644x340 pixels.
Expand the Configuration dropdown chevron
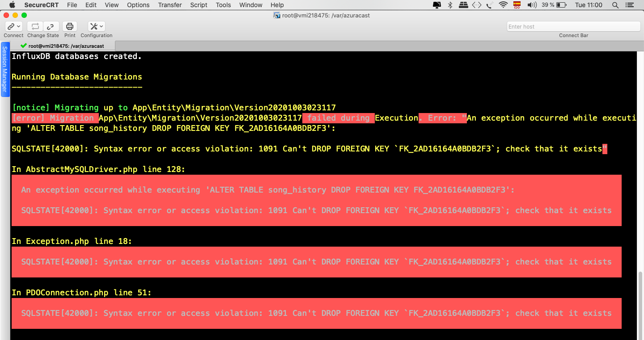[102, 26]
